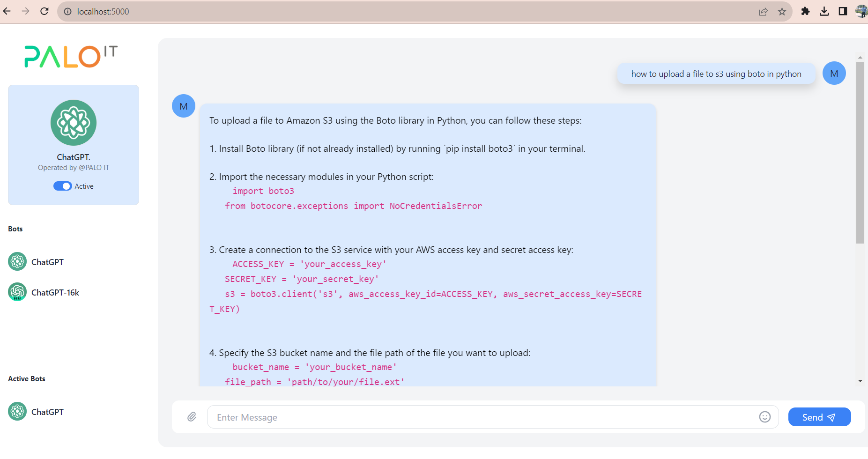Click ChatGPT label under Active Bots
The width and height of the screenshot is (868, 459).
tap(47, 412)
